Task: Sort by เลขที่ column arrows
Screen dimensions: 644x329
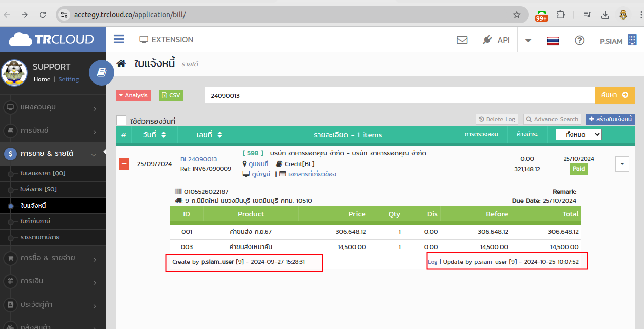Action: 220,135
